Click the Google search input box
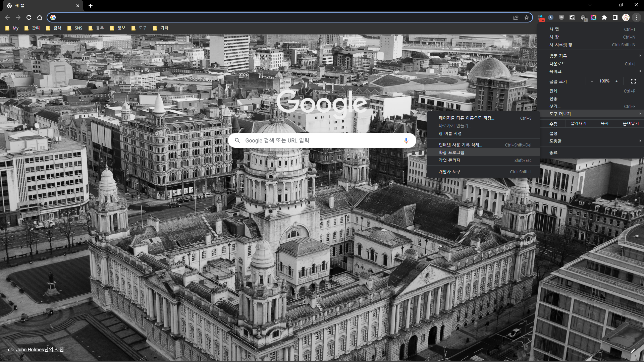Viewport: 644px width, 362px height. click(319, 140)
